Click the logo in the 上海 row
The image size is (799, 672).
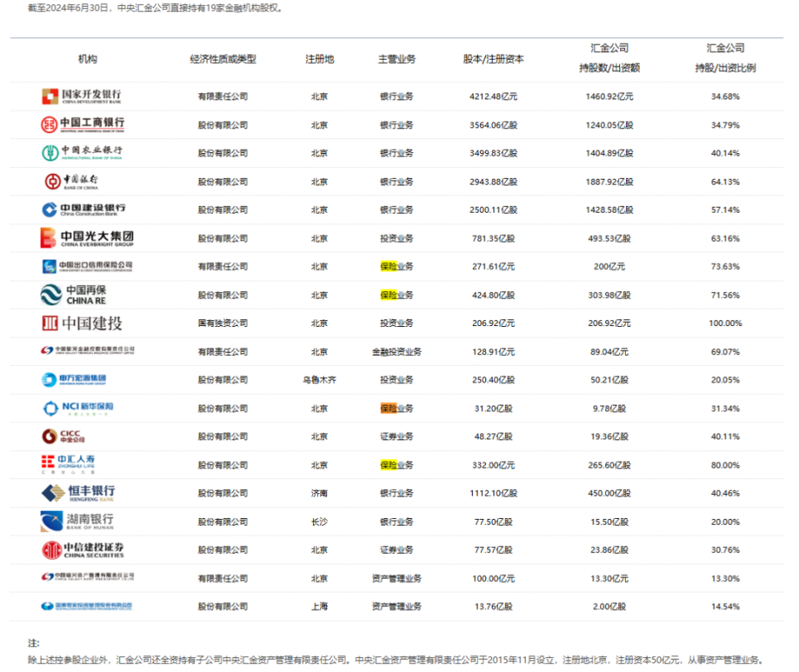point(87,606)
